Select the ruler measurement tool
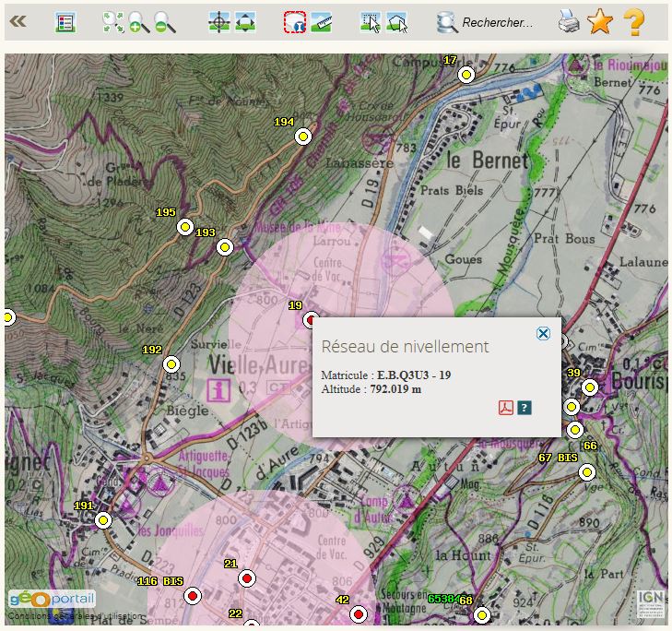This screenshot has height=631, width=672. point(321,22)
